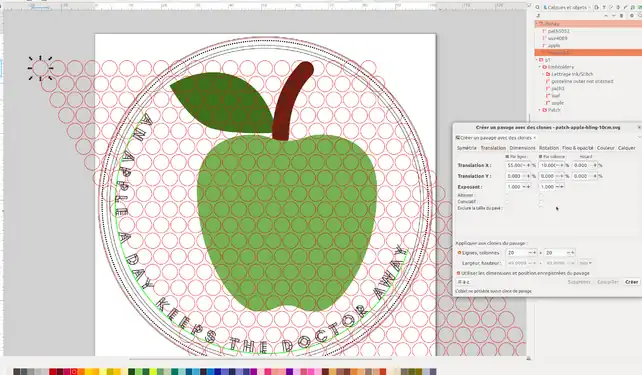Image resolution: width=642 pixels, height=375 pixels.
Task: Click the Créer button
Action: pyautogui.click(x=631, y=282)
